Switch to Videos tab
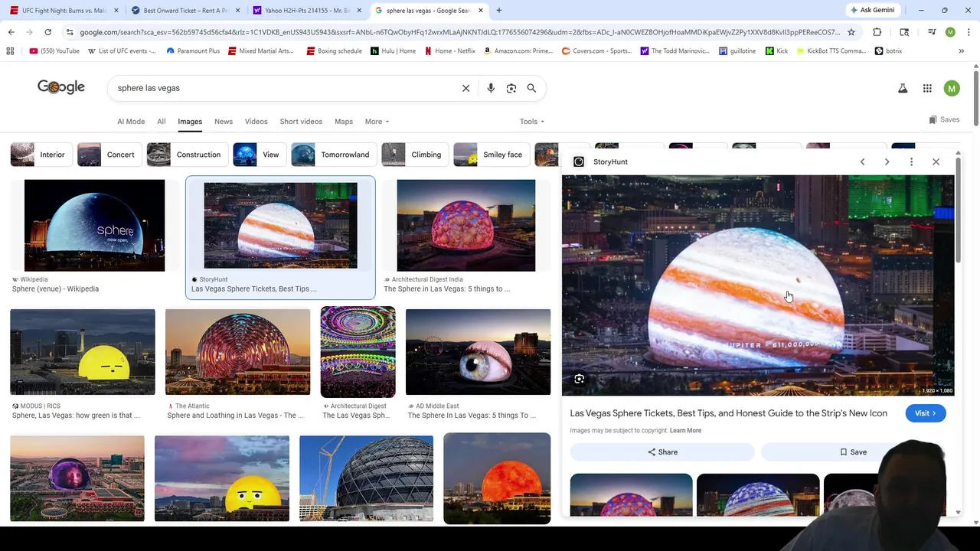This screenshot has width=980, height=551. coord(256,122)
